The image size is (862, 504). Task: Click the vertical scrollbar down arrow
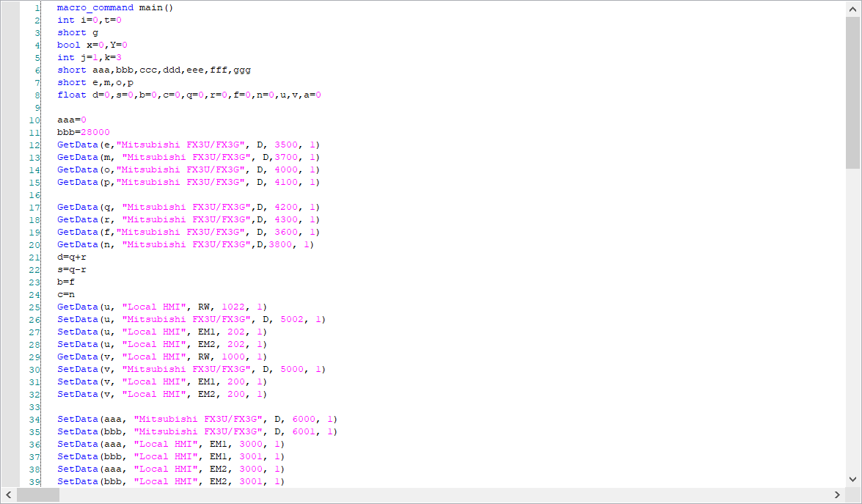click(x=852, y=478)
